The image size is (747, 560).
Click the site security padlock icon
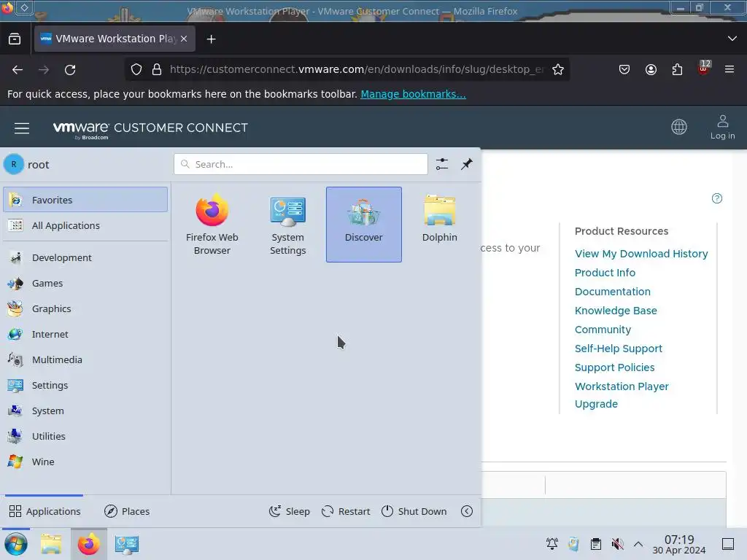[x=157, y=69]
